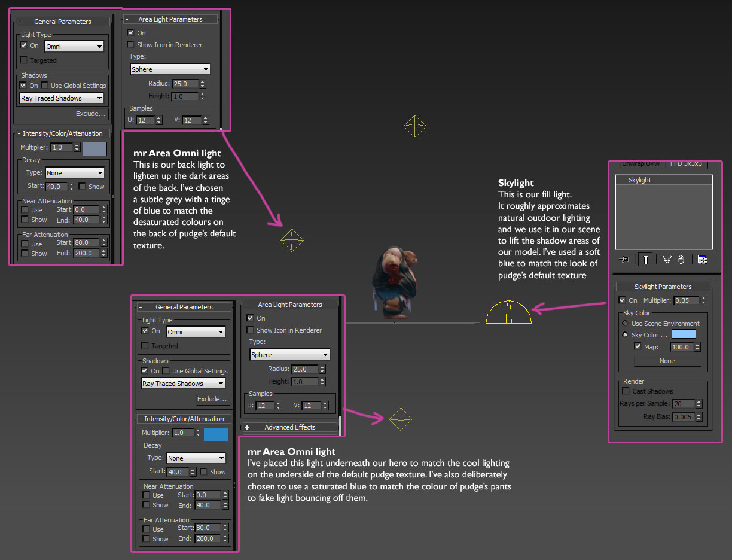This screenshot has width=732, height=560.
Task: Click Radius 25.0 field above Advanced Effects
Action: (x=304, y=369)
